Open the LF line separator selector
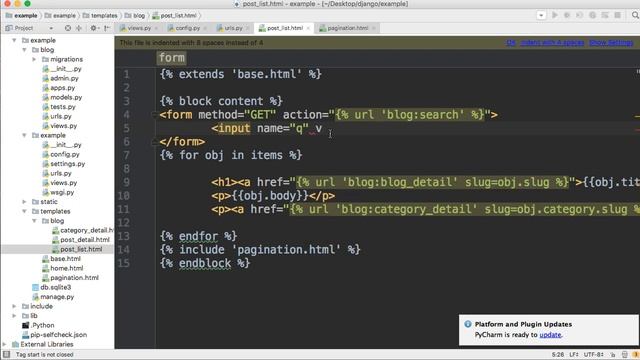Screen dimensions: 640x360 (574, 354)
